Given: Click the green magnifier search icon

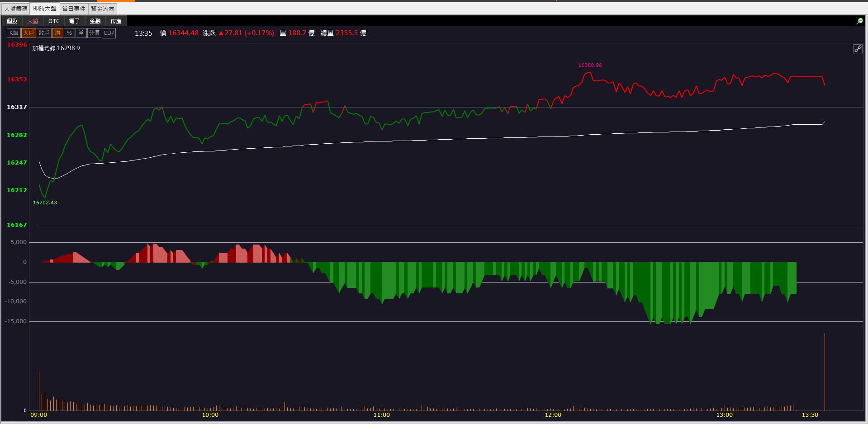Looking at the screenshot, I should point(860,21).
